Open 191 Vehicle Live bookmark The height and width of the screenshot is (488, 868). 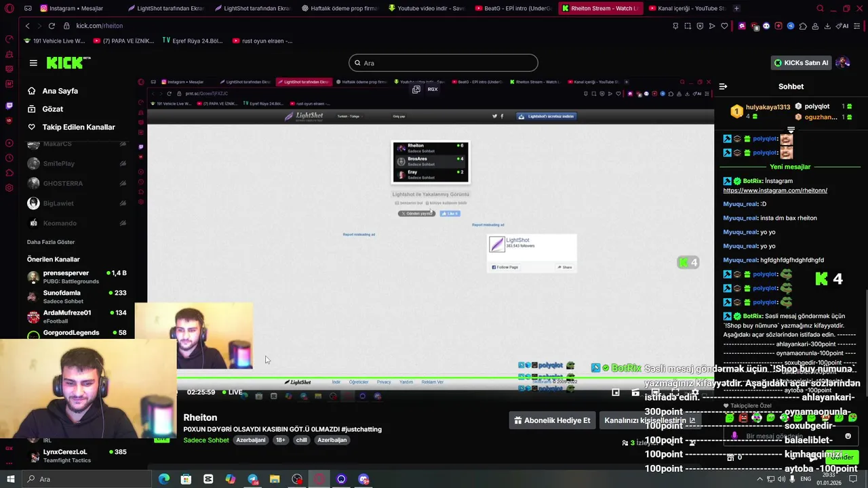pos(54,41)
